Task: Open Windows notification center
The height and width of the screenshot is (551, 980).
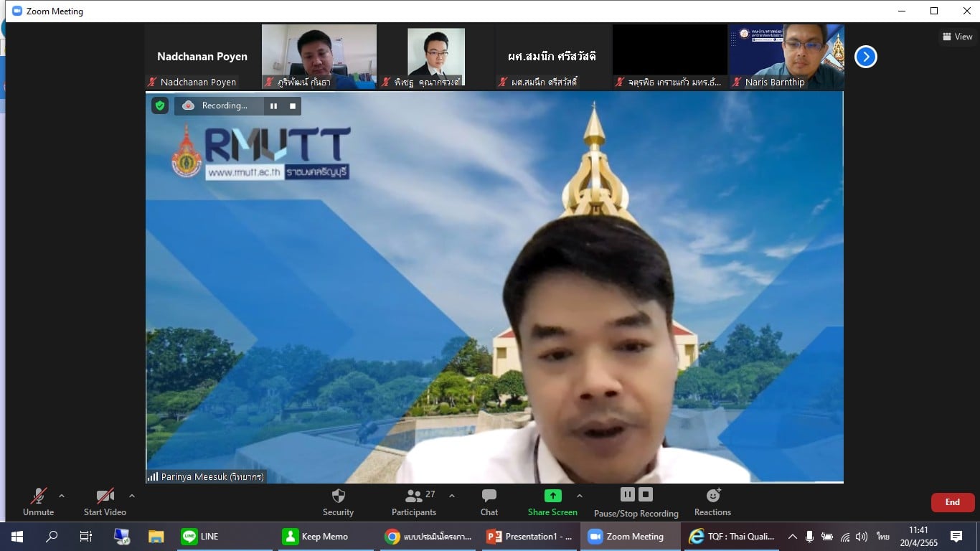Action: (x=956, y=537)
